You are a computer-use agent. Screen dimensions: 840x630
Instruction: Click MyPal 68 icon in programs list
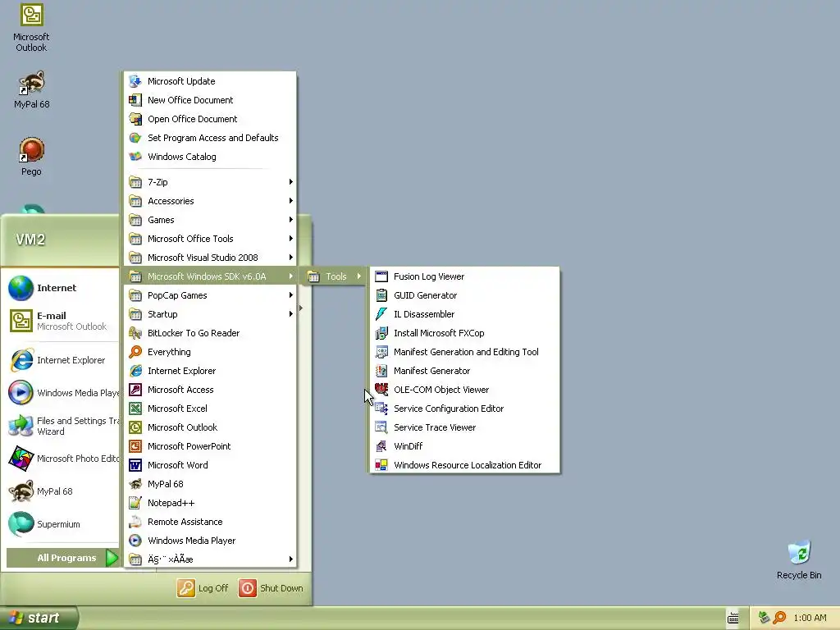click(x=135, y=484)
